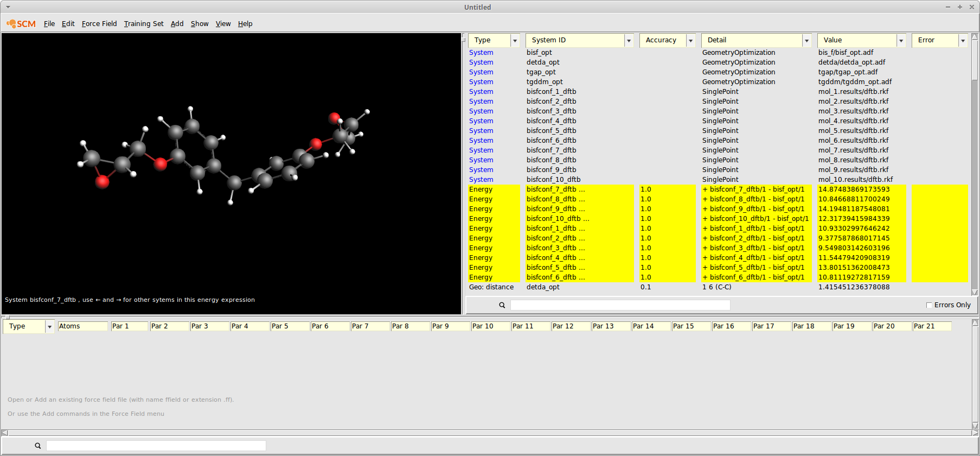Click in the force field search field
Image resolution: width=980 pixels, height=456 pixels.
(156, 446)
